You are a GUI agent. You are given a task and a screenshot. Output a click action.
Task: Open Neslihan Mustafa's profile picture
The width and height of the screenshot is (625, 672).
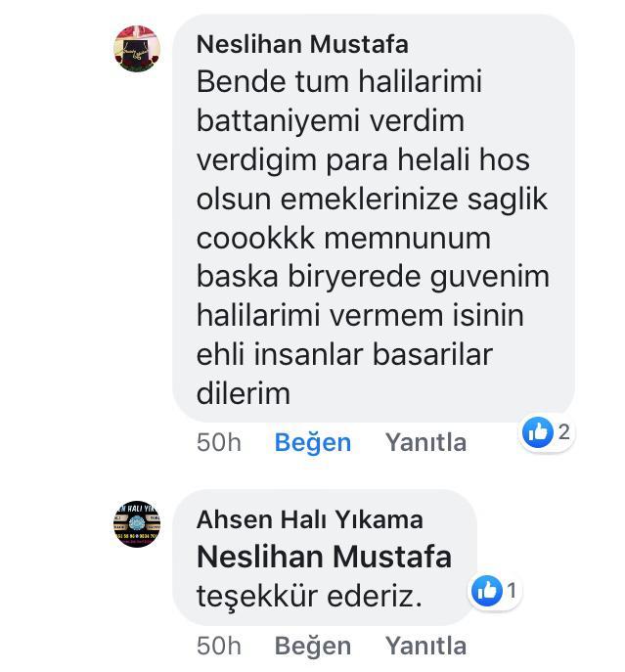(x=137, y=49)
